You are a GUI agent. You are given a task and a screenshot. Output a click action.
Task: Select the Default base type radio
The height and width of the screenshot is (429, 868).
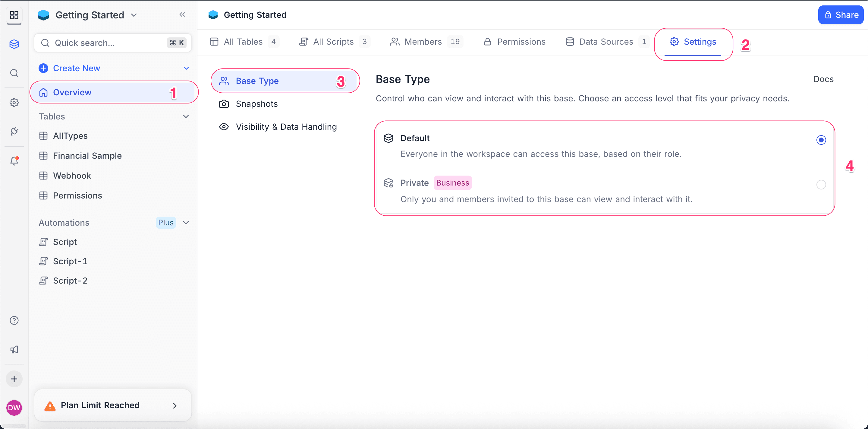click(821, 140)
